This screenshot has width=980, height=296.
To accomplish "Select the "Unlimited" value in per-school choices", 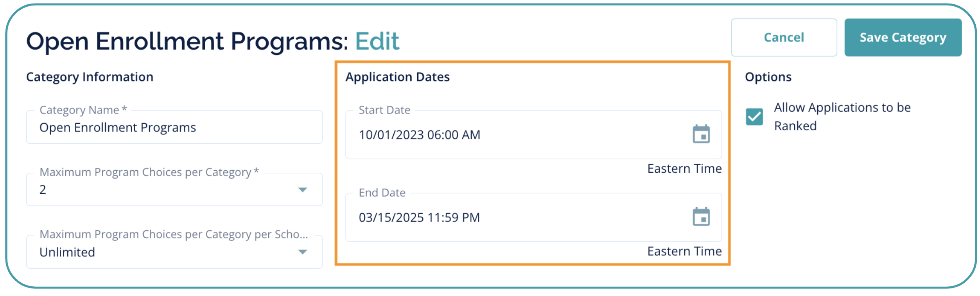I will 67,252.
